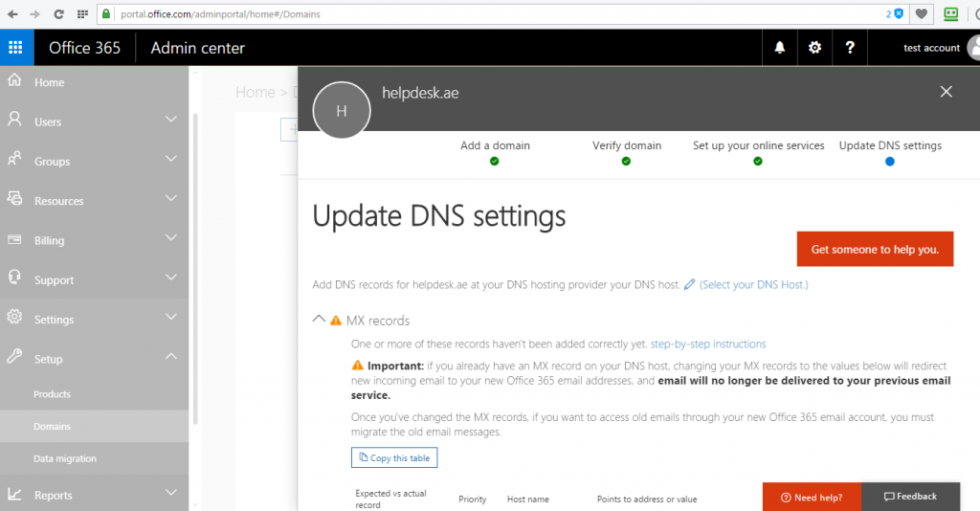Click Expected vs actual record header

coord(390,500)
